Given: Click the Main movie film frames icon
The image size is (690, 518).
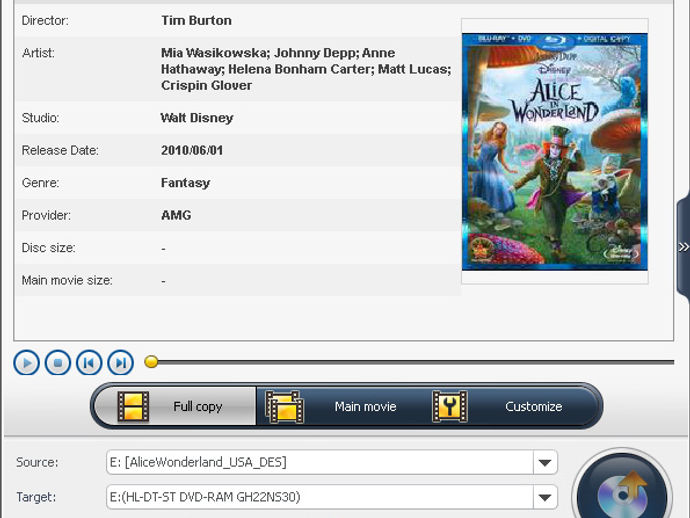Looking at the screenshot, I should click(x=284, y=407).
